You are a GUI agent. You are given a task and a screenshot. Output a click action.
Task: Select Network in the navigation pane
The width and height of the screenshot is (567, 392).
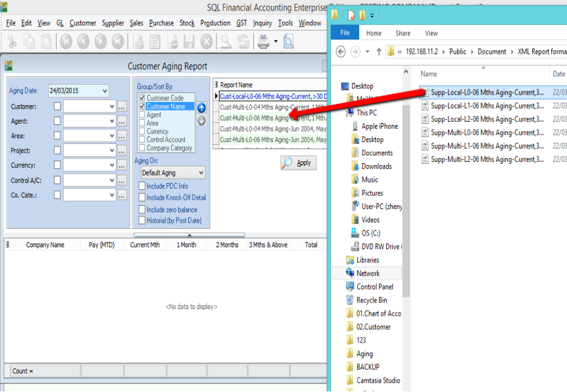pyautogui.click(x=368, y=274)
